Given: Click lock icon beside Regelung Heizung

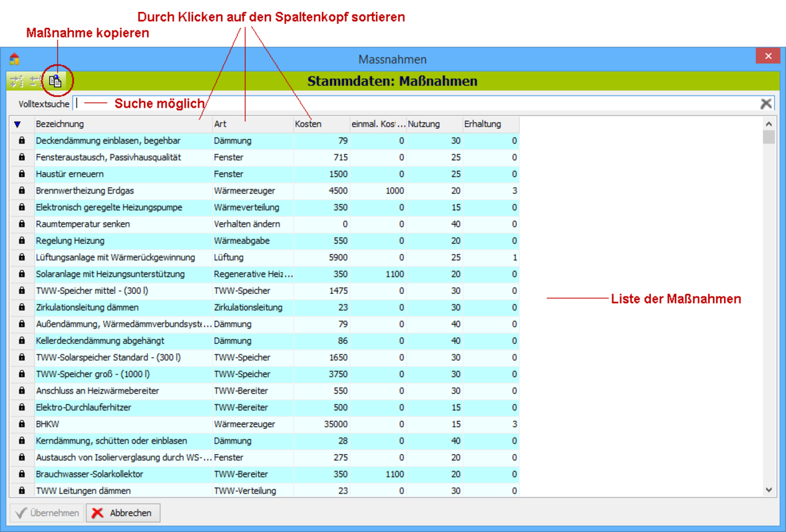Looking at the screenshot, I should tap(21, 241).
